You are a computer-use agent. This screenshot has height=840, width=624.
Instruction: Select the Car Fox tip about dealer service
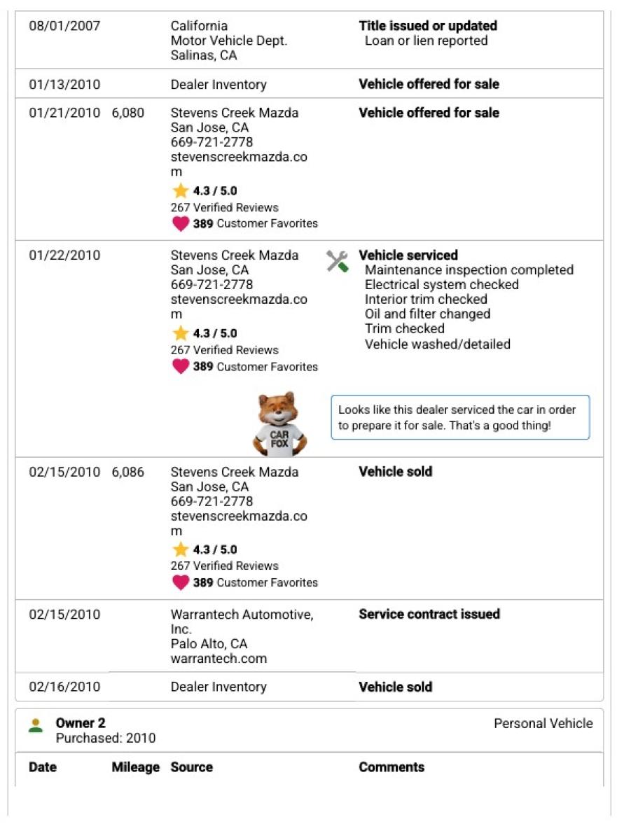click(460, 417)
